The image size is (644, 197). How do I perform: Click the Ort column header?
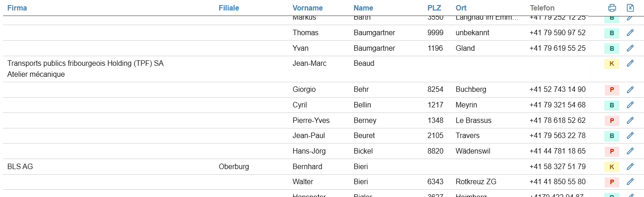point(461,8)
